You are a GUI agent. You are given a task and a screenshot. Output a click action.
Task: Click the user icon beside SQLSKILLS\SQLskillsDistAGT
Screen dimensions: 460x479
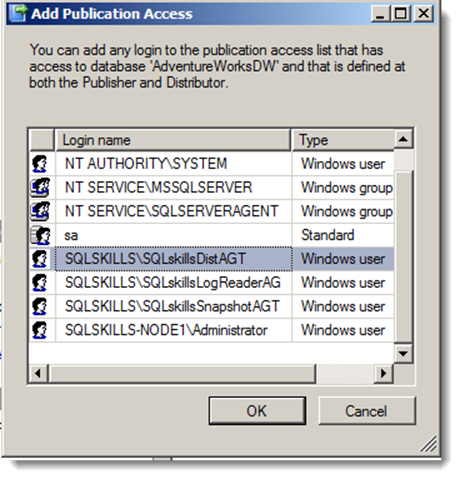click(40, 259)
